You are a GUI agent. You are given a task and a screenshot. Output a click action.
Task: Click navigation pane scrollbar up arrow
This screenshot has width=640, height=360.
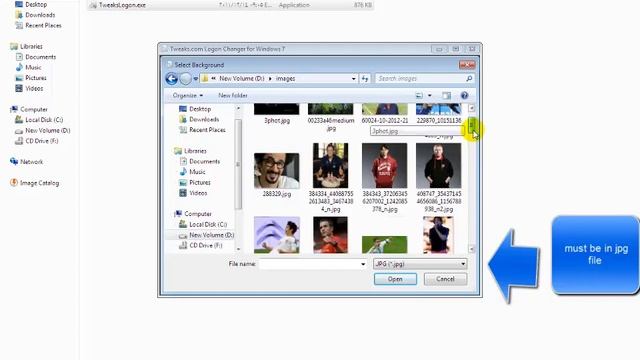(x=238, y=108)
